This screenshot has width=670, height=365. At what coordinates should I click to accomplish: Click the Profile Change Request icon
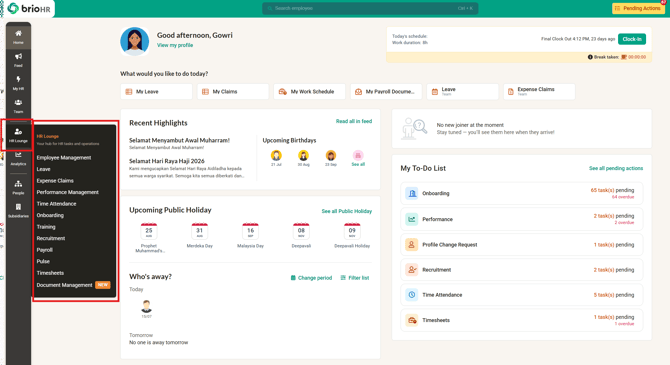pyautogui.click(x=411, y=244)
